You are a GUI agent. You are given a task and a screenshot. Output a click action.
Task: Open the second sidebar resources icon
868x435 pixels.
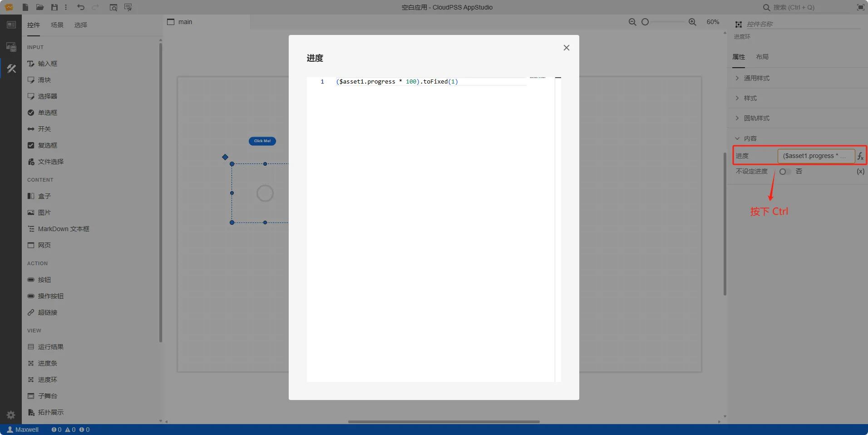[x=11, y=47]
